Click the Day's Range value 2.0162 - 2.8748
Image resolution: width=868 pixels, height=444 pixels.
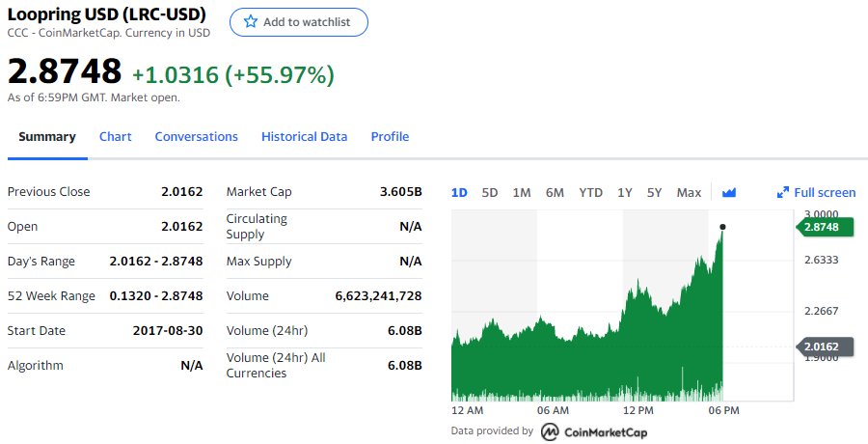(x=156, y=261)
